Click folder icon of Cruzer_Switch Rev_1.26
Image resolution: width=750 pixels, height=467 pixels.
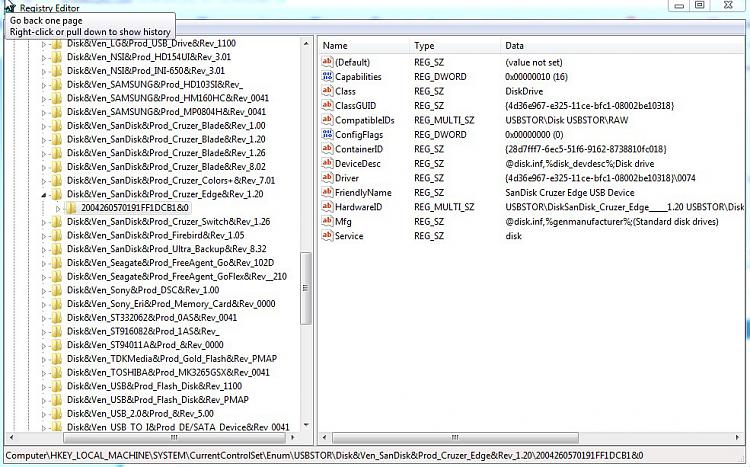(x=56, y=222)
